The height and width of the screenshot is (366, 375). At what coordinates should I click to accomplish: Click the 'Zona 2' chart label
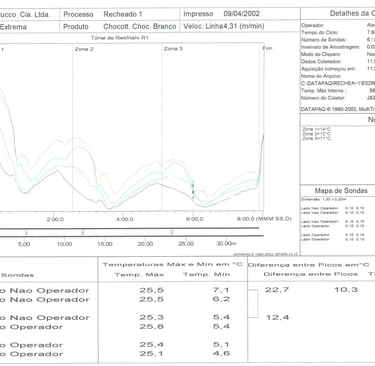pyautogui.click(x=84, y=49)
